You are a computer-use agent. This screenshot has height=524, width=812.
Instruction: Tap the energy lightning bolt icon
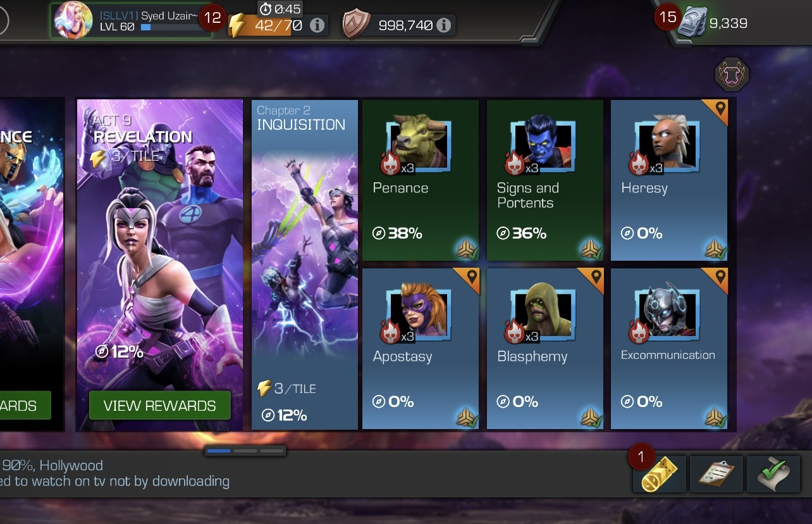point(237,25)
